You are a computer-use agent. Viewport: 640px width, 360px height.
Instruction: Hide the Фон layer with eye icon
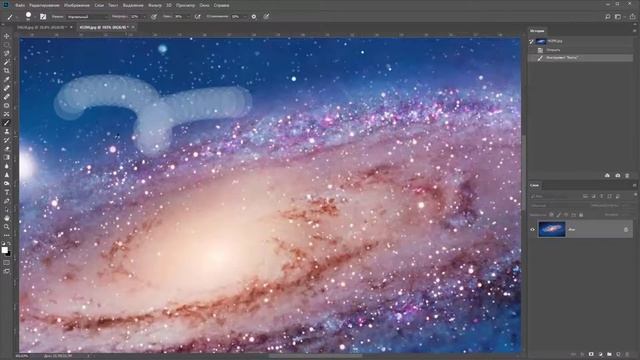(532, 229)
